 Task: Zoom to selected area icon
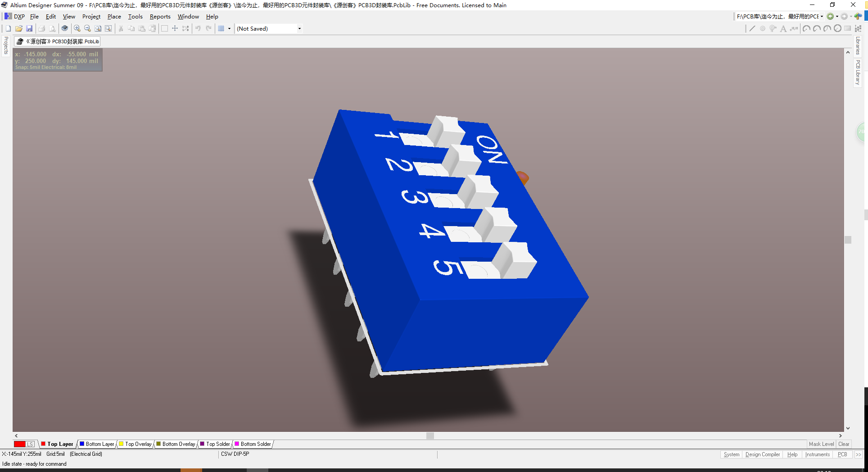[x=108, y=28]
